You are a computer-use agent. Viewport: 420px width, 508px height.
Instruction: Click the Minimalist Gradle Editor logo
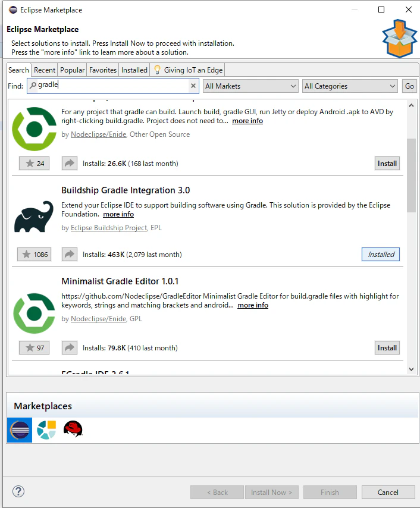(34, 313)
